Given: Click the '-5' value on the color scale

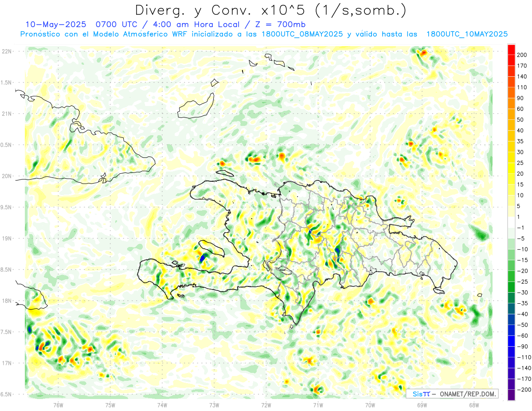Looking at the screenshot, I should pos(521,239).
